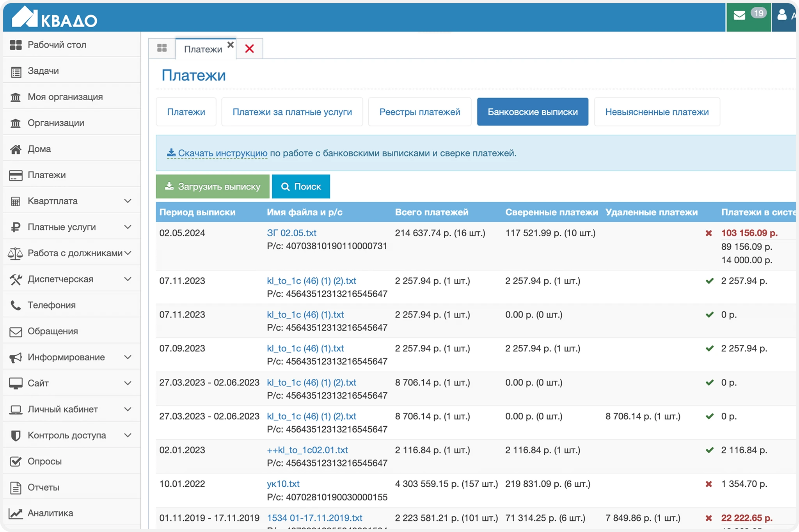Click the Рабочий стол sidebar icon

pos(16,45)
